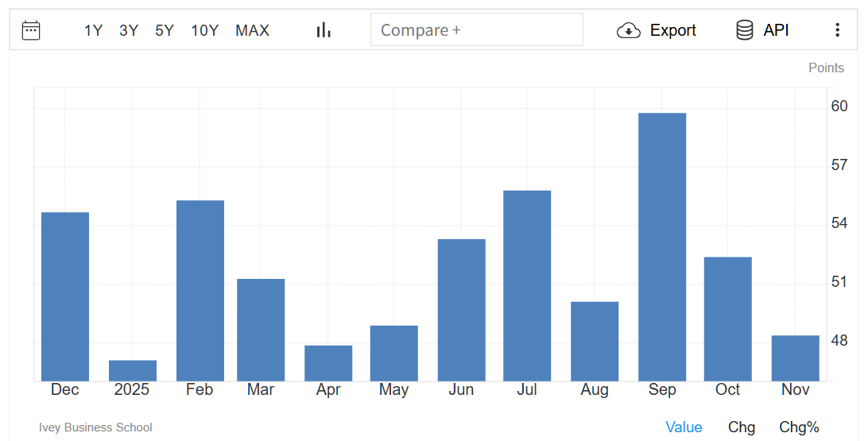This screenshot has width=868, height=441.
Task: Select the February bar in the chart
Action: [200, 290]
